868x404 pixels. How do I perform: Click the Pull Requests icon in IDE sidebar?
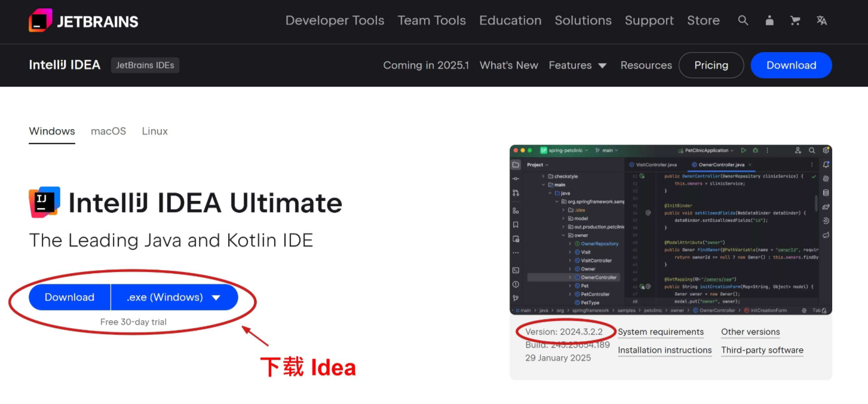tap(516, 192)
